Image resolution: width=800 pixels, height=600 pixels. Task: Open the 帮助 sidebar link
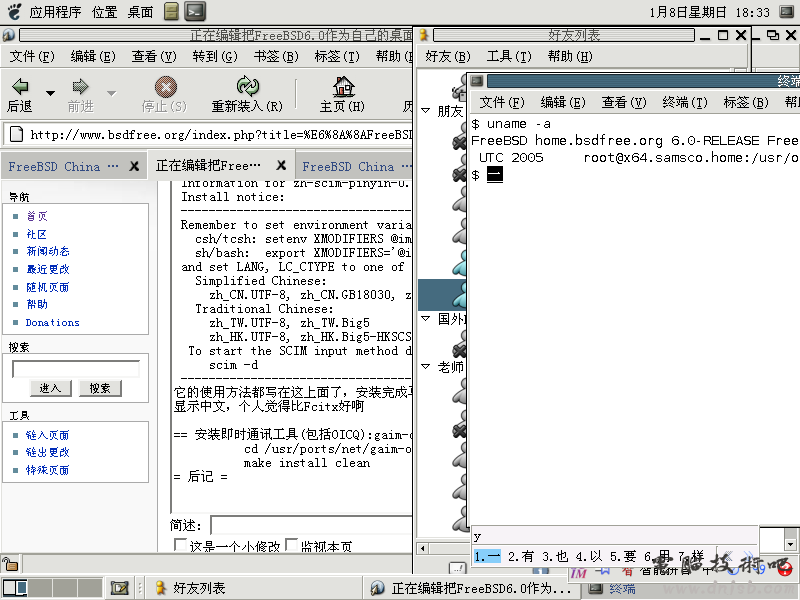click(x=37, y=304)
